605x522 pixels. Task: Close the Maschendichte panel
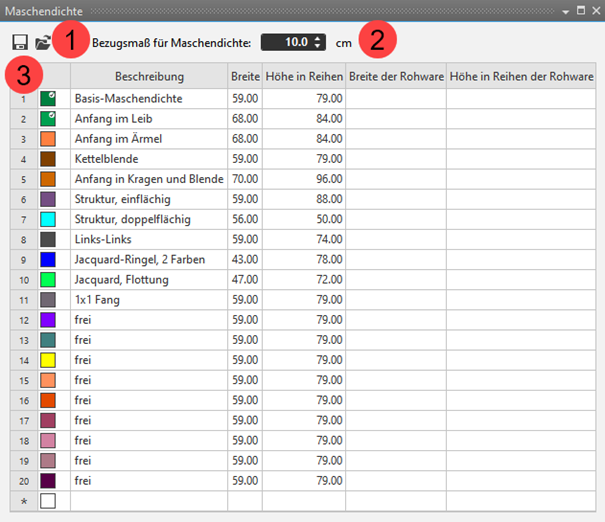pos(595,9)
